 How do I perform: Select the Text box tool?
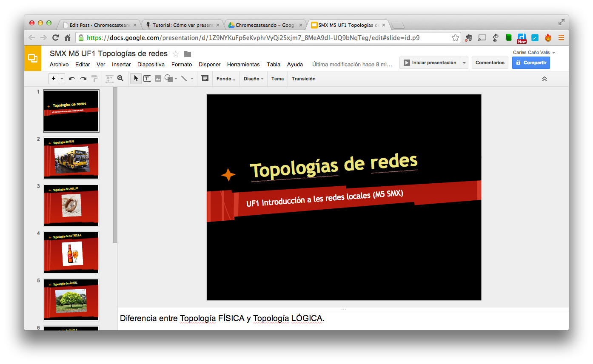[147, 78]
